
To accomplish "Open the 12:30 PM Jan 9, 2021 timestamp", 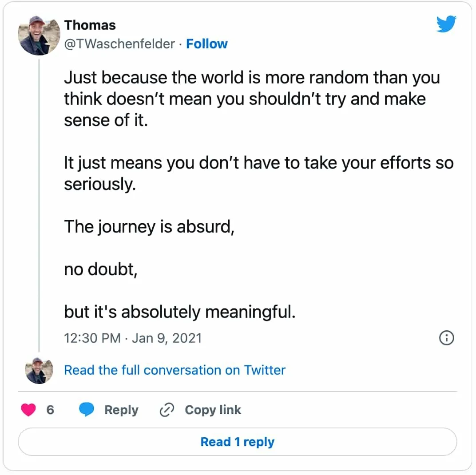I will pos(133,338).
